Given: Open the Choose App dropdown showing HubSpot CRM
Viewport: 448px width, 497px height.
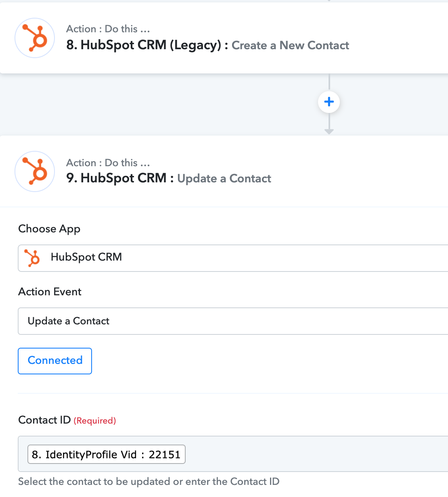Looking at the screenshot, I should click(x=233, y=258).
